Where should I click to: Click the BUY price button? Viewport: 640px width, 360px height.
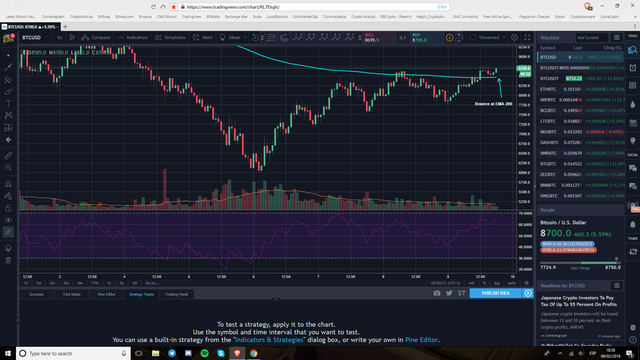coord(427,38)
